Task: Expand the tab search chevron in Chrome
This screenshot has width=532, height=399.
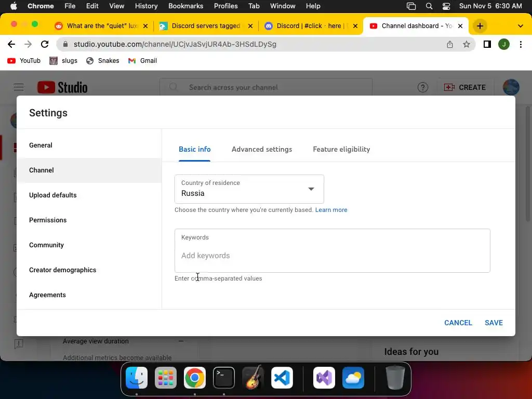Action: tap(520, 26)
